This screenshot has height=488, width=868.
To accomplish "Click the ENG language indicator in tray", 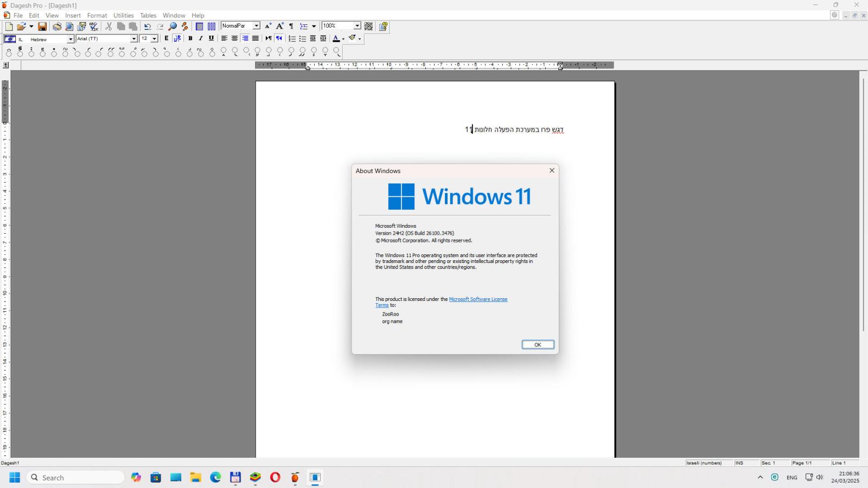I will 792,478.
